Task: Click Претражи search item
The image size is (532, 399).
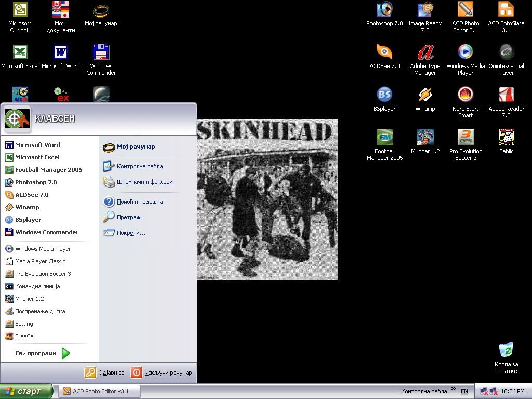Action: point(148,217)
